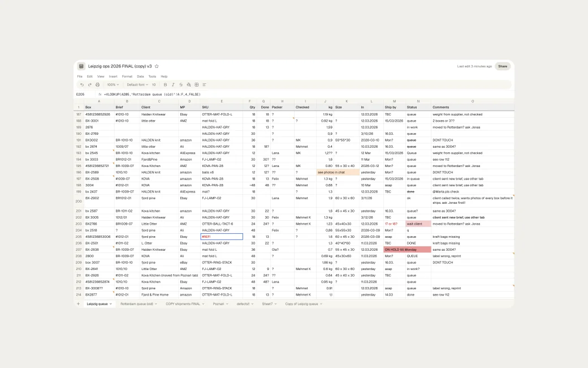Open the cell borders tool
The image size is (588, 368).
coord(197,85)
